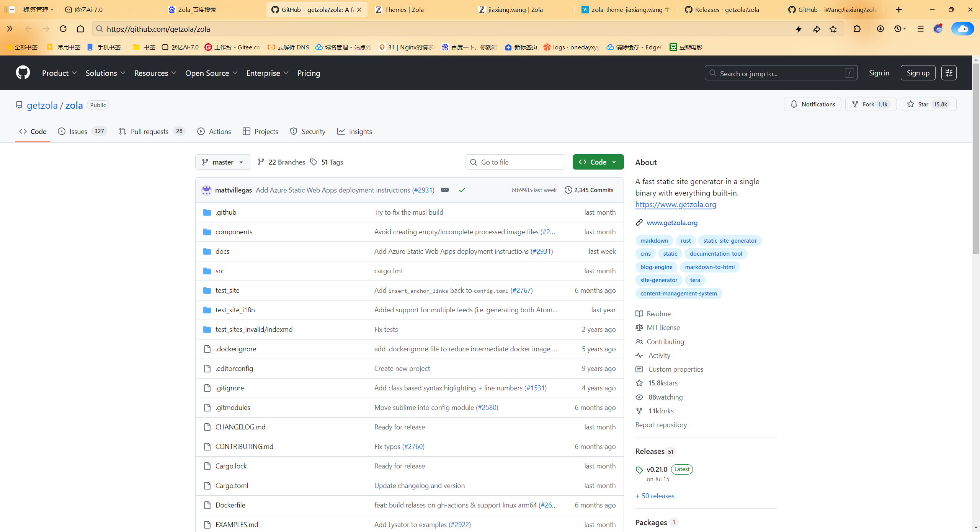Expand the Solutions menu
Screen dimensions: 980x532
tap(105, 73)
